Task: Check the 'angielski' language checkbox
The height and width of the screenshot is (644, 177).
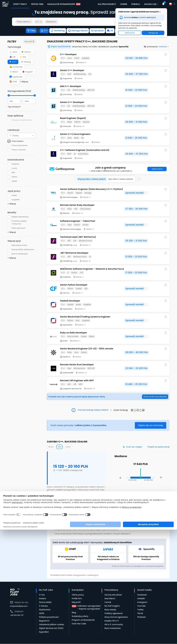Action: pos(9,199)
